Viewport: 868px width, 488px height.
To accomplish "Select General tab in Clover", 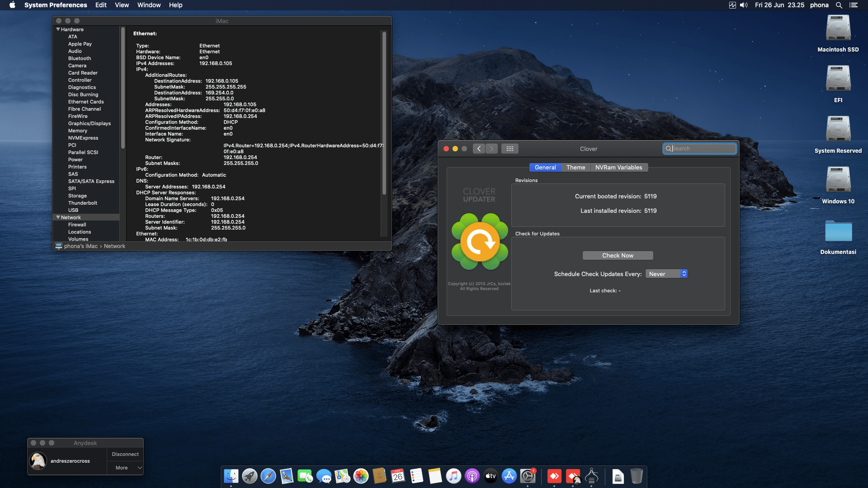I will [x=545, y=167].
